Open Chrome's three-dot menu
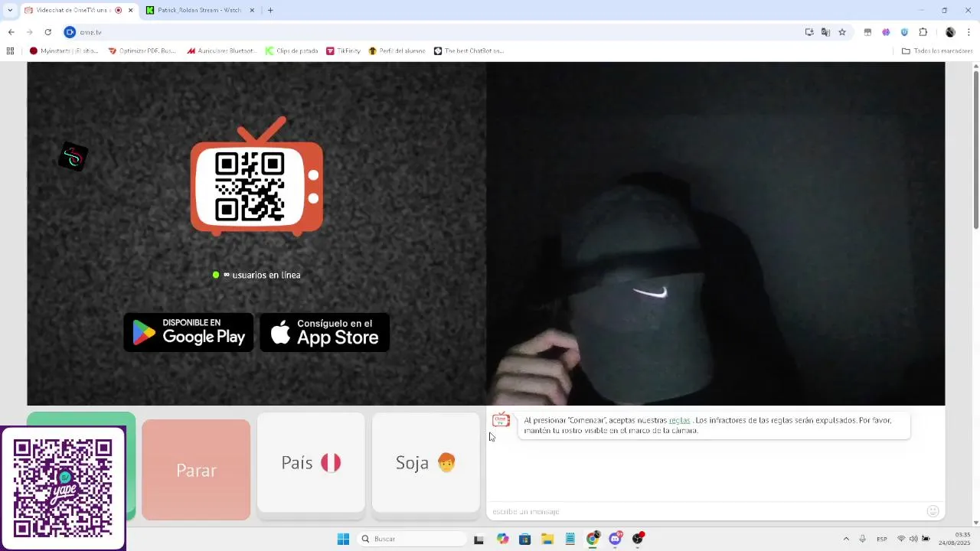 click(x=969, y=32)
